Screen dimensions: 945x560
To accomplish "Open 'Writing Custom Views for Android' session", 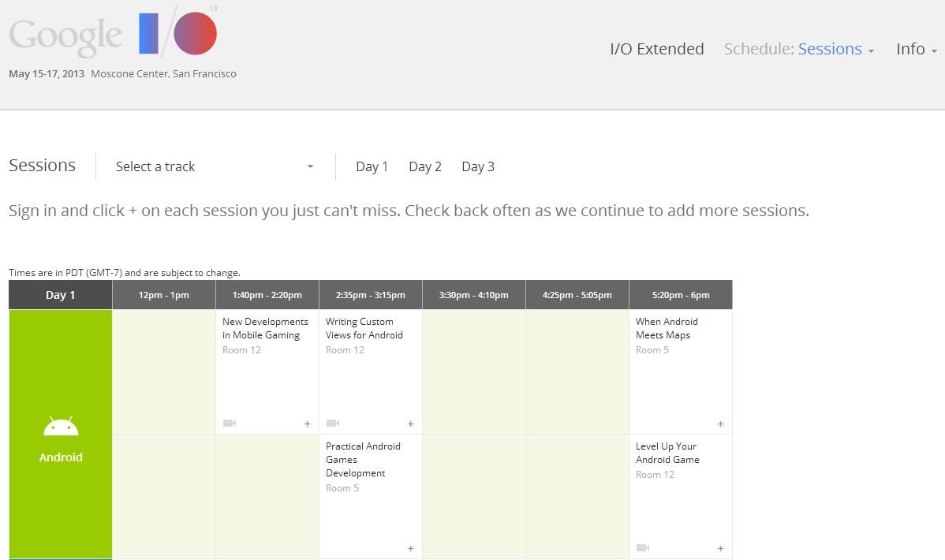I will pyautogui.click(x=364, y=329).
